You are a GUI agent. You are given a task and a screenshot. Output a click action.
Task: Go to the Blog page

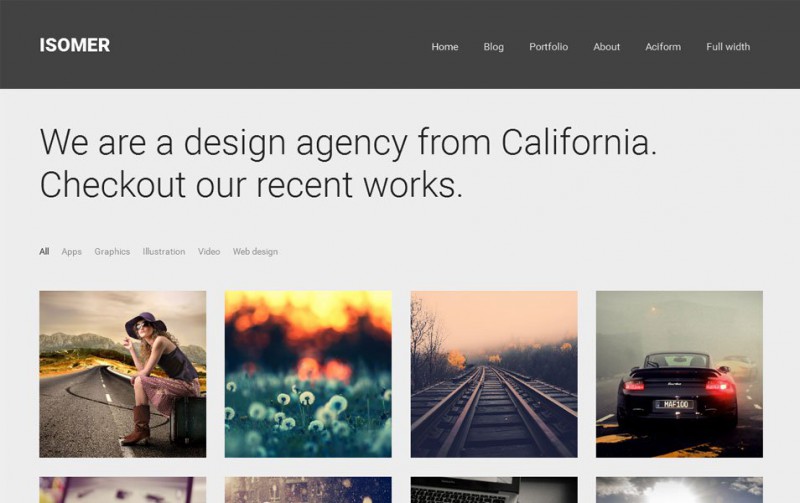click(x=493, y=47)
